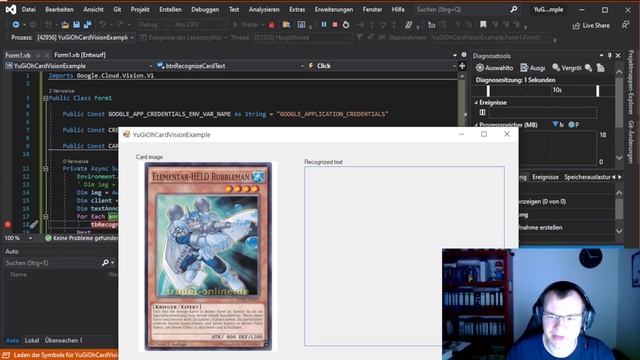Viewport: 640px width, 360px height.
Task: Close the Diagnosetools panel
Action: pos(618,56)
